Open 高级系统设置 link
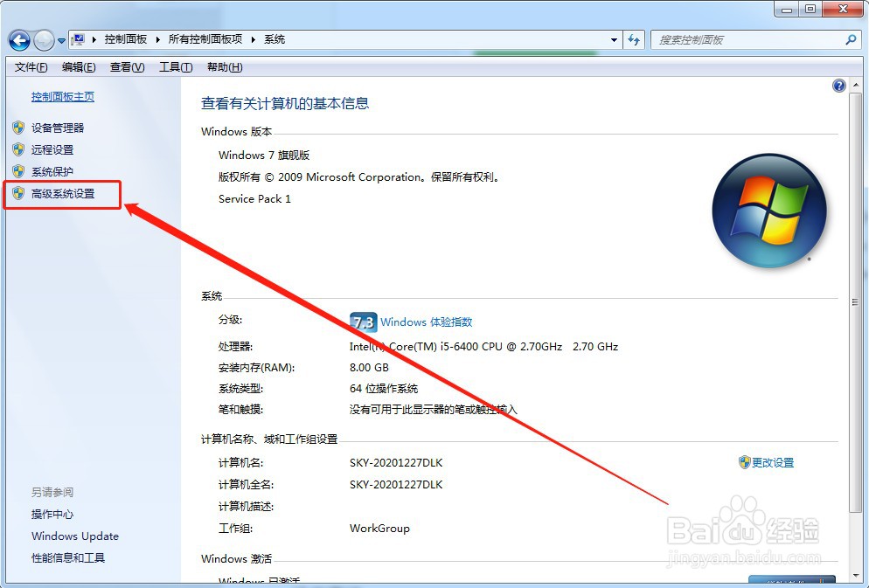Image resolution: width=869 pixels, height=588 pixels. [63, 194]
